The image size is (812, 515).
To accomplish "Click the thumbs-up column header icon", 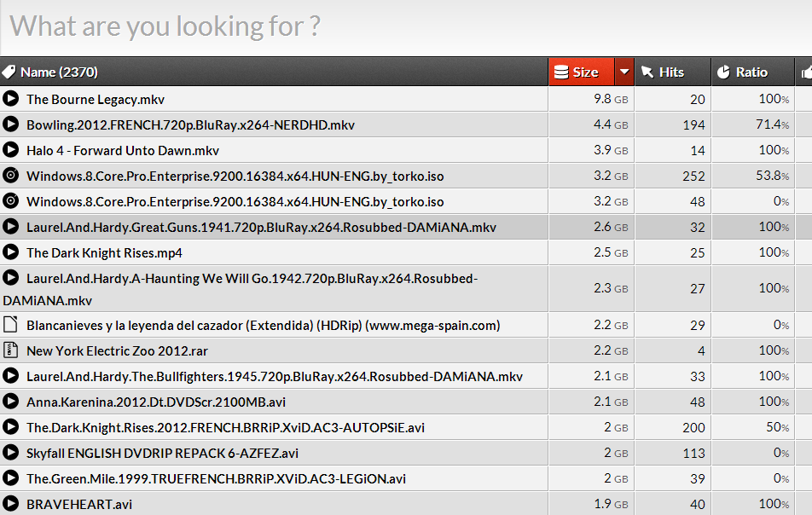I will coord(807,72).
